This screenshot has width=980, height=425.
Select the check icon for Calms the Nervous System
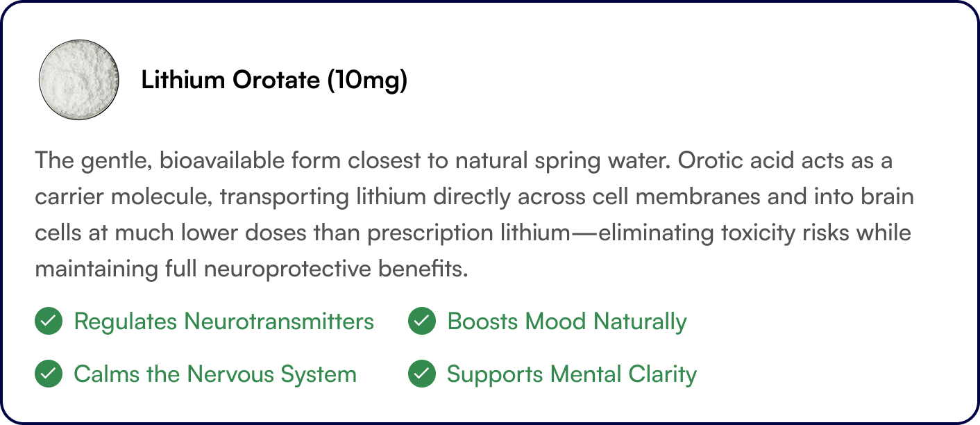pyautogui.click(x=48, y=374)
